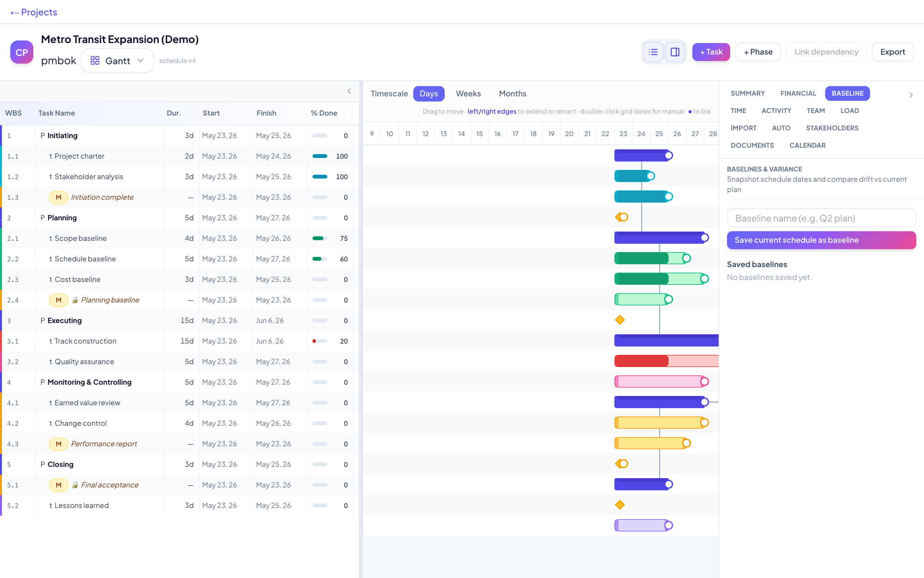The height and width of the screenshot is (578, 924).
Task: Open the TIME tab
Action: (738, 111)
